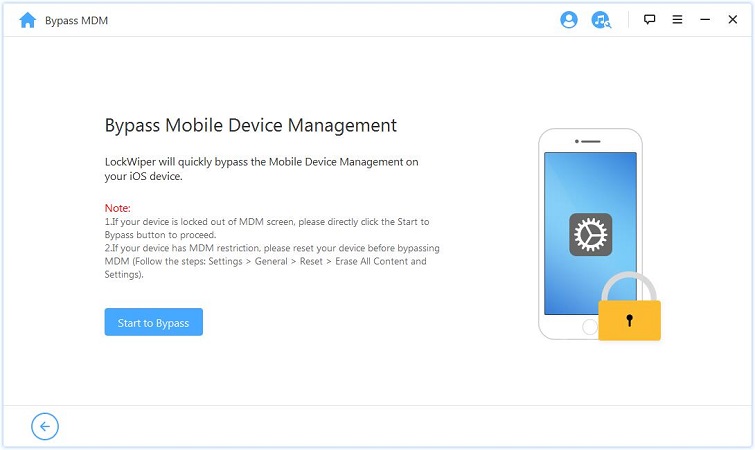Screen dimensions: 755x450
Task: Click the red Note: label
Action: coord(118,208)
